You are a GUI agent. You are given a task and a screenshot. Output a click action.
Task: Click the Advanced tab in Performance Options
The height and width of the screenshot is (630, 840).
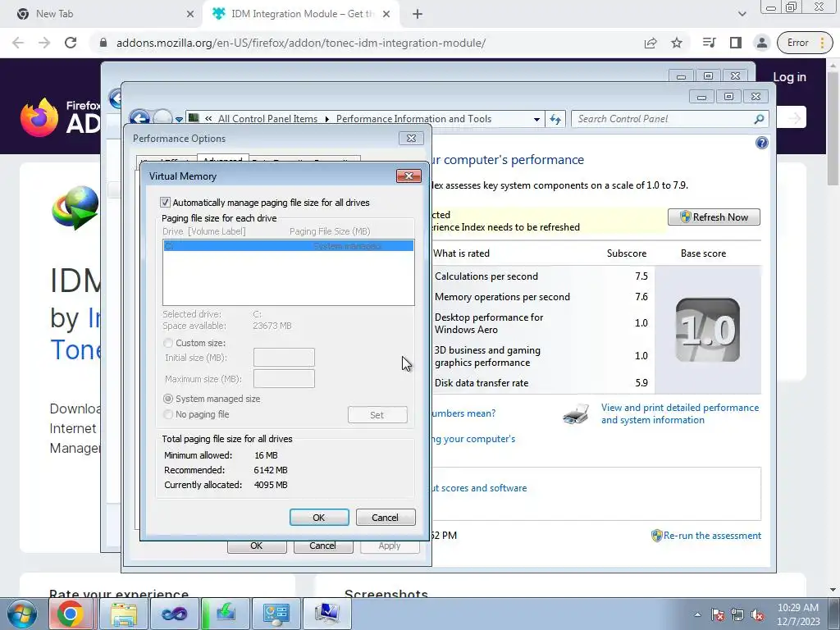(x=223, y=160)
